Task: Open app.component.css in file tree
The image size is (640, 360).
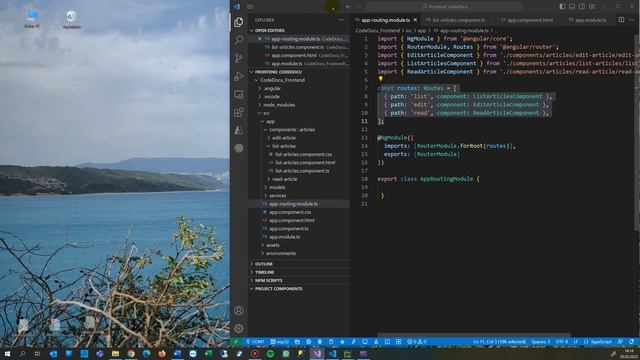Action: pyautogui.click(x=299, y=212)
